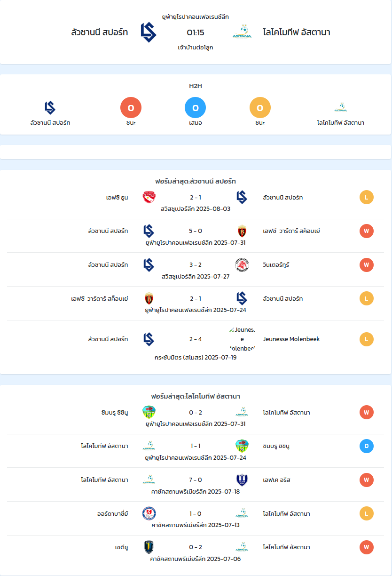Viewport: 392px width, 576px height.
Task: Click the FC Thun red club logo
Action: (x=149, y=197)
